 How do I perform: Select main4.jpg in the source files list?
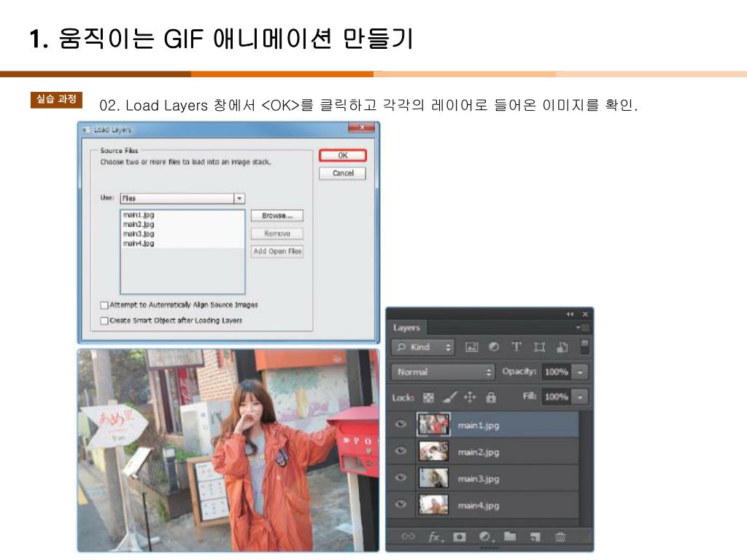(138, 244)
